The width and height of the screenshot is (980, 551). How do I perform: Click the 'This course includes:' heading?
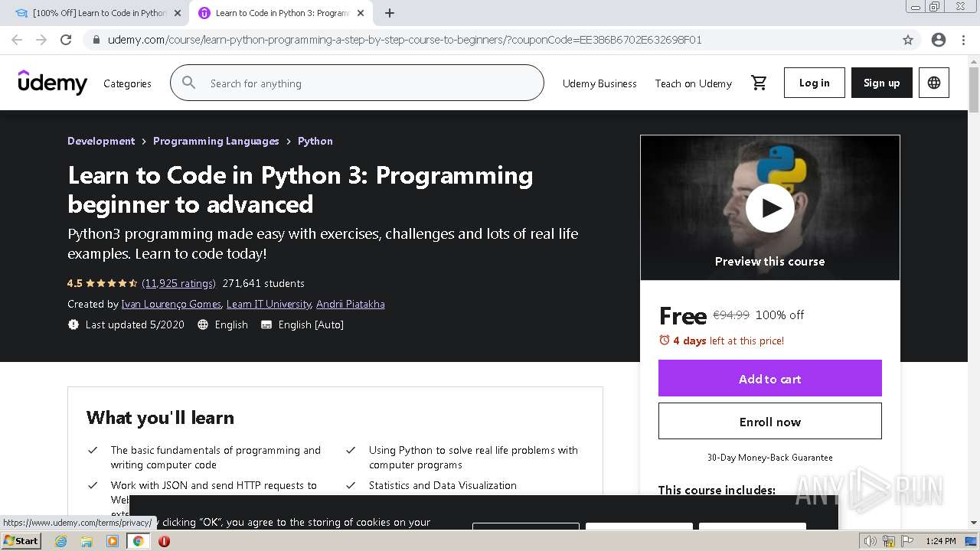(717, 490)
